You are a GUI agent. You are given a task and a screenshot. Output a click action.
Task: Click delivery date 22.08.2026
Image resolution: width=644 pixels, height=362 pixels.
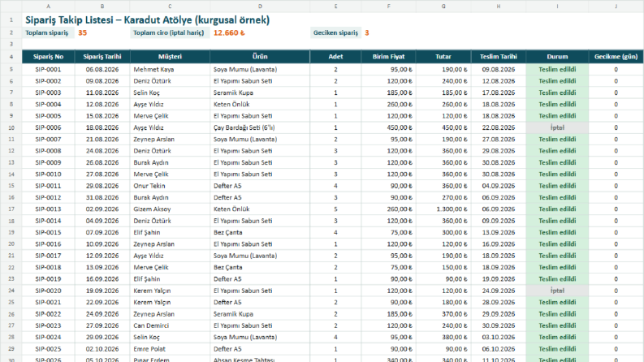coord(498,127)
